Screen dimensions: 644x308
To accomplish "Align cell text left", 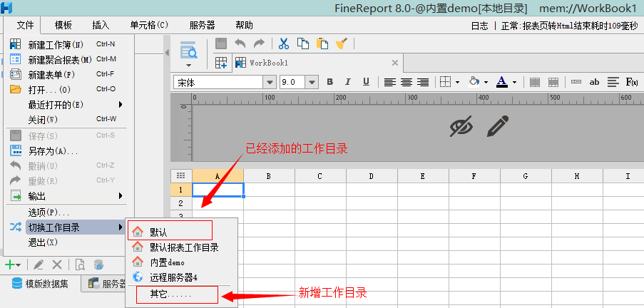I will click(390, 82).
